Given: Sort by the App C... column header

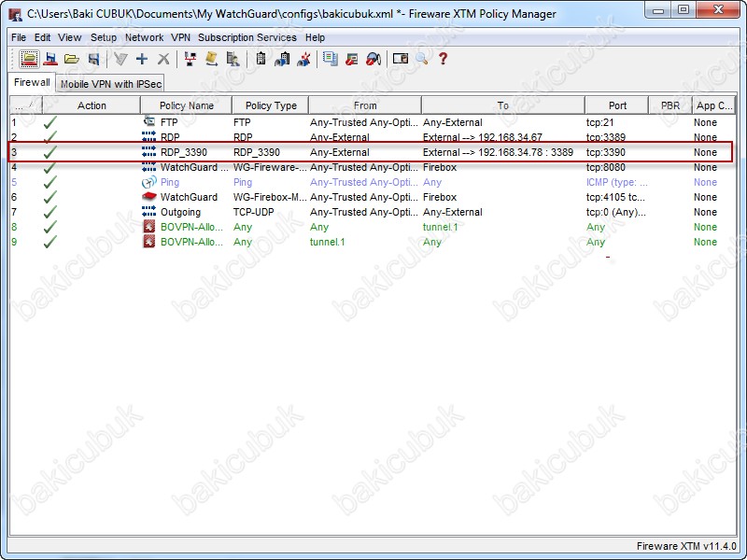Looking at the screenshot, I should 714,105.
